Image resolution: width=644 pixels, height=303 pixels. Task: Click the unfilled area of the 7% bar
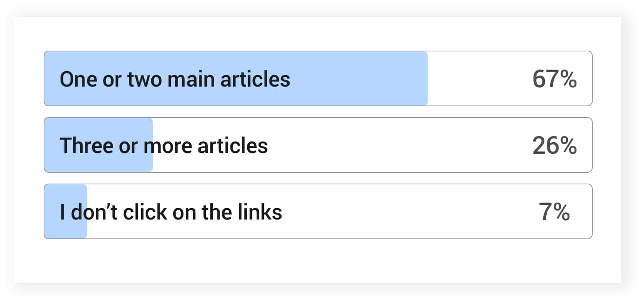click(386, 212)
